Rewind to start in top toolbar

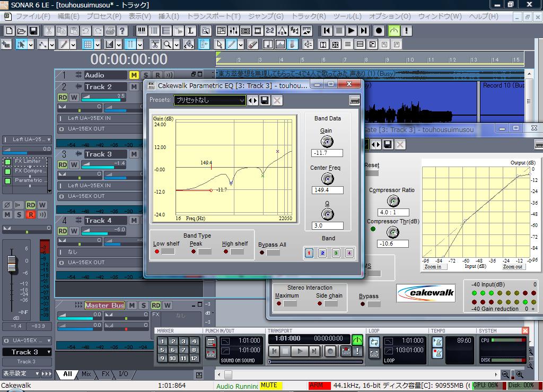click(327, 31)
